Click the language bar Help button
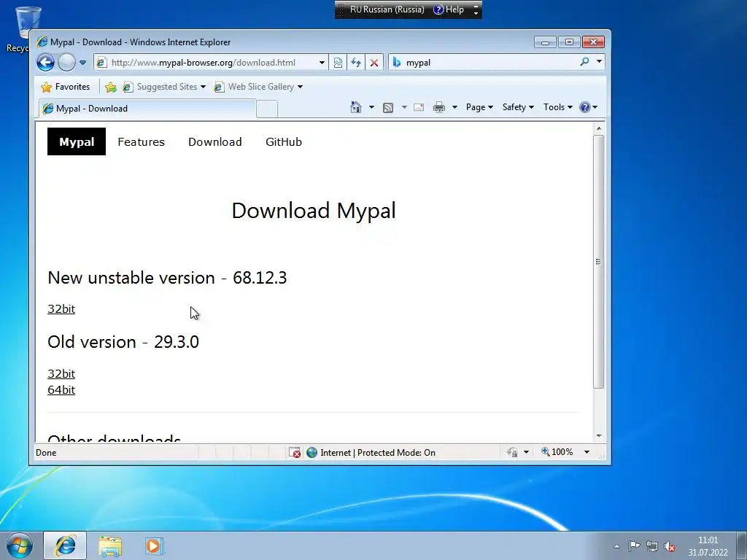Screen dimensions: 747x560 [449, 9]
